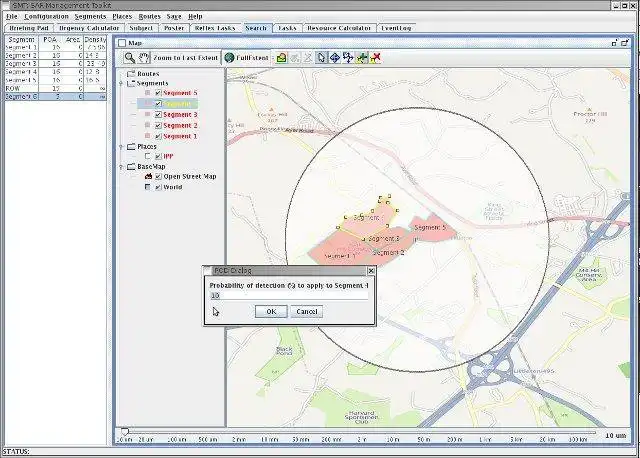Image resolution: width=640 pixels, height=458 pixels.
Task: Select the hand pan tool
Action: tap(143, 58)
